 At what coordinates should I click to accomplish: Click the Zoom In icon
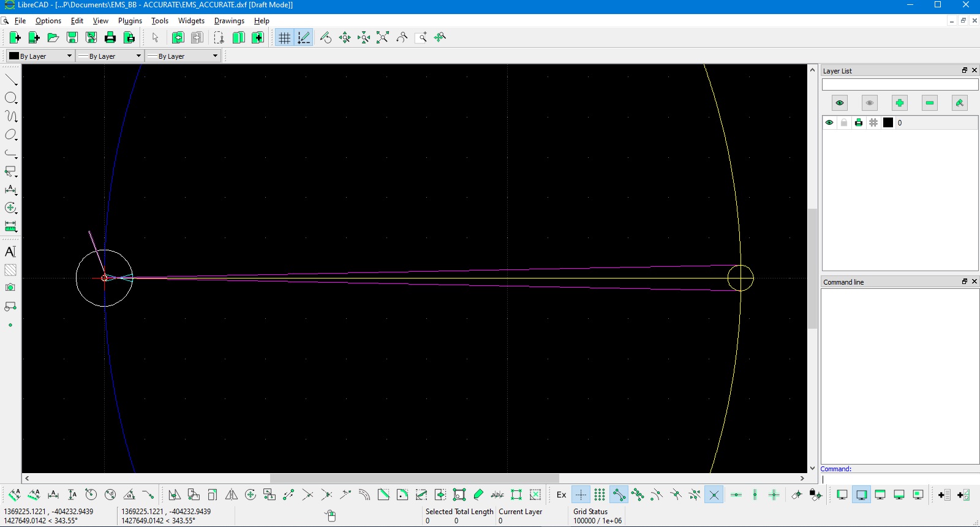point(345,37)
